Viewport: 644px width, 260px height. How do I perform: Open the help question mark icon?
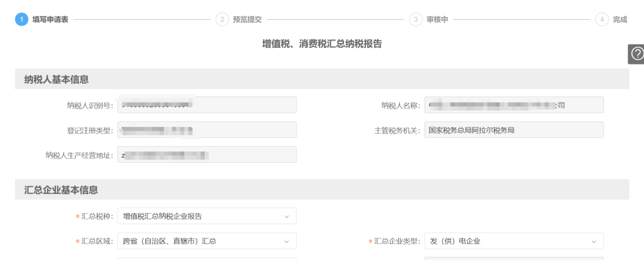tap(637, 54)
